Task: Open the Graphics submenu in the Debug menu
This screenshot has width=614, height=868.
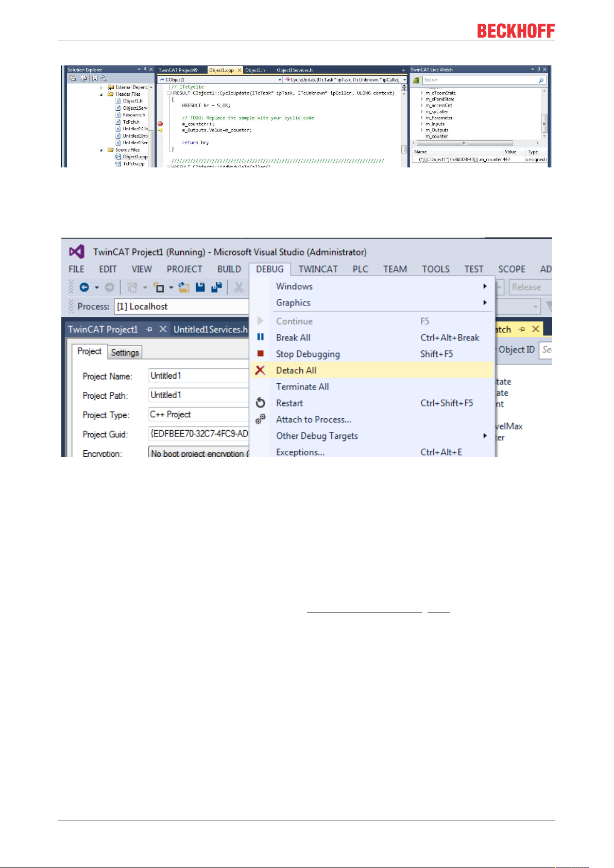Action: pyautogui.click(x=371, y=302)
